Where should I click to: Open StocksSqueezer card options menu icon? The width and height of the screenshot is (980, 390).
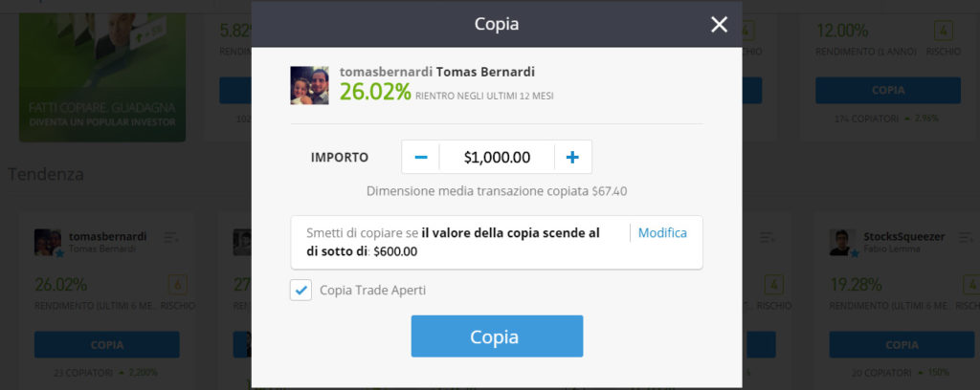[967, 238]
